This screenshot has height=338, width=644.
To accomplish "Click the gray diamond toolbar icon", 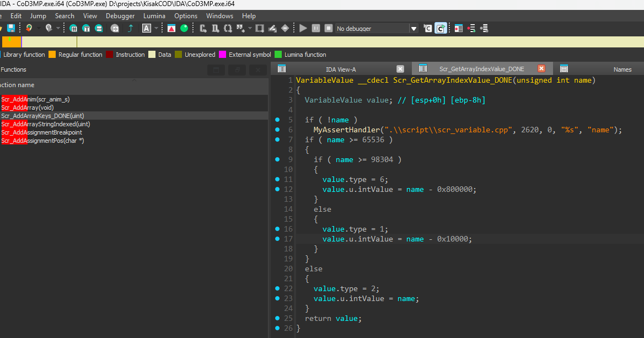I will [285, 28].
